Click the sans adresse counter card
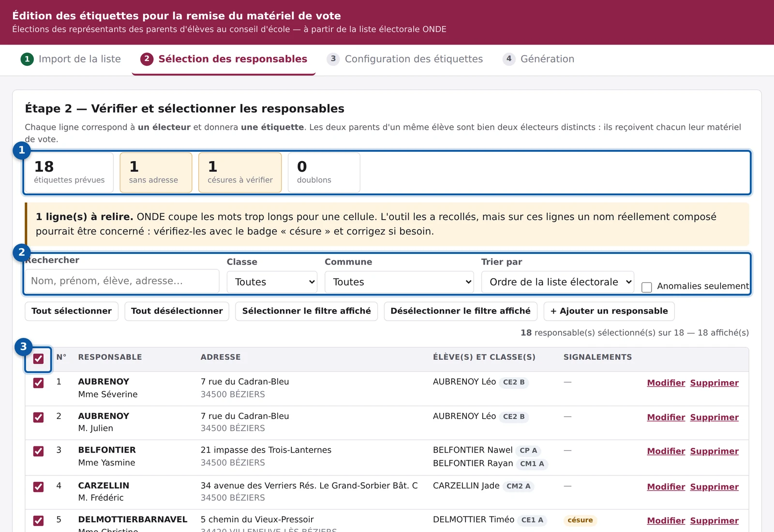Image resolution: width=774 pixels, height=532 pixels. click(156, 173)
